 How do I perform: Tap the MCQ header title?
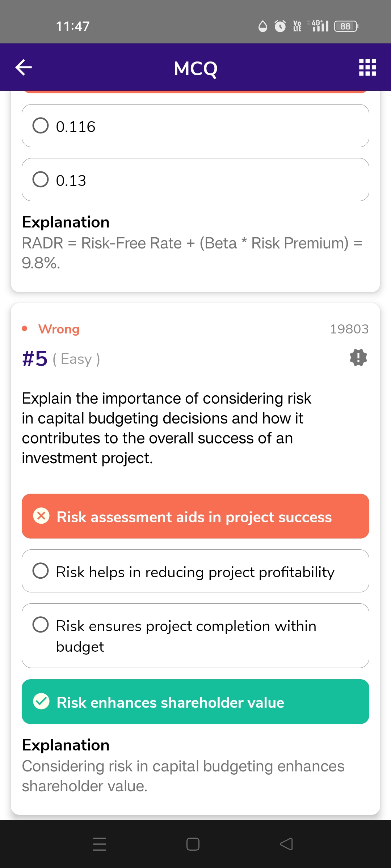pos(195,68)
